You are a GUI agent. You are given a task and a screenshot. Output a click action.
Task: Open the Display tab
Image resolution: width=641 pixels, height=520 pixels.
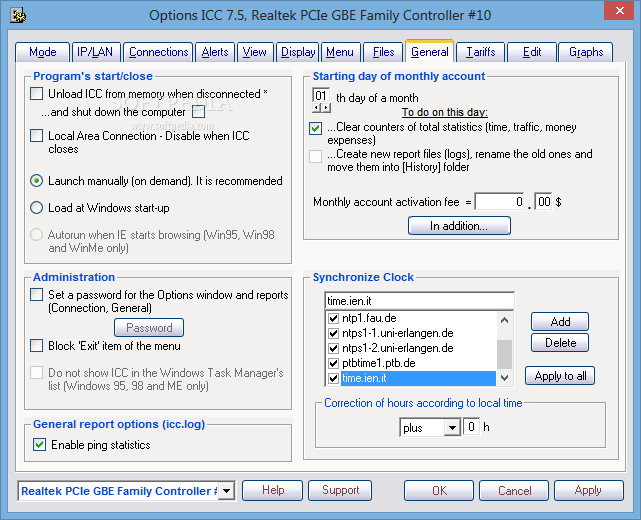point(298,52)
